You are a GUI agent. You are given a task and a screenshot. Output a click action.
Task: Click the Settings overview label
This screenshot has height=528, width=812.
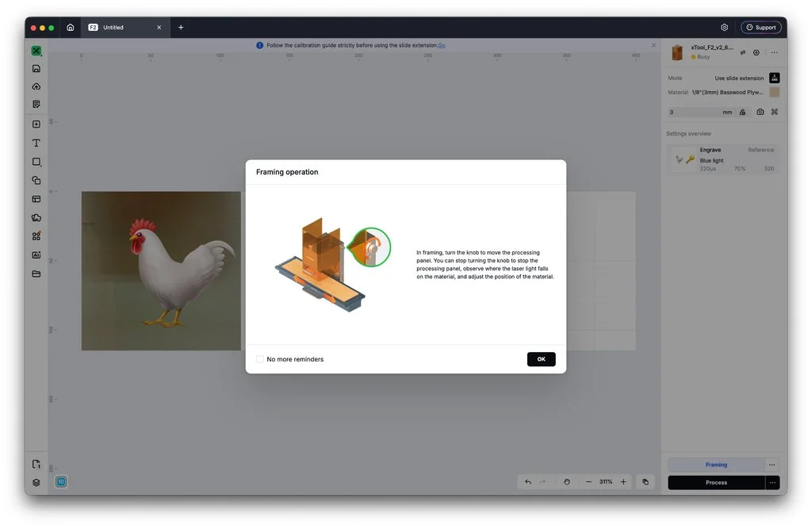(688, 133)
